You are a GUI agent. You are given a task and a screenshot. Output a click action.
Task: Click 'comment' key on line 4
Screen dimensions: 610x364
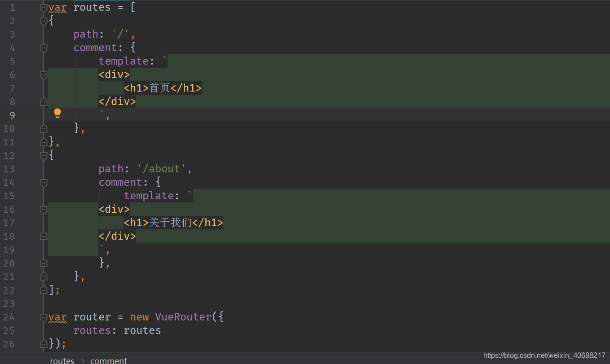(x=95, y=48)
